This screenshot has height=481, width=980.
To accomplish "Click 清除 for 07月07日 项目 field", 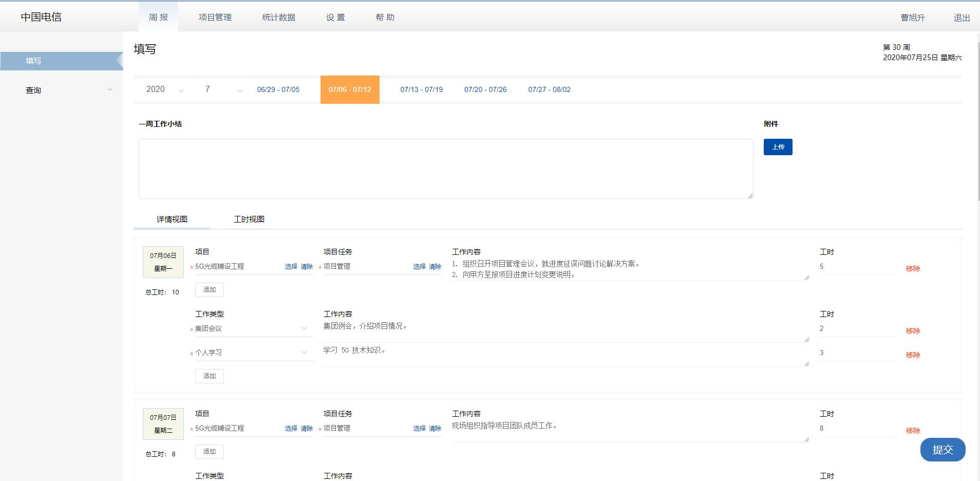I will point(307,429).
